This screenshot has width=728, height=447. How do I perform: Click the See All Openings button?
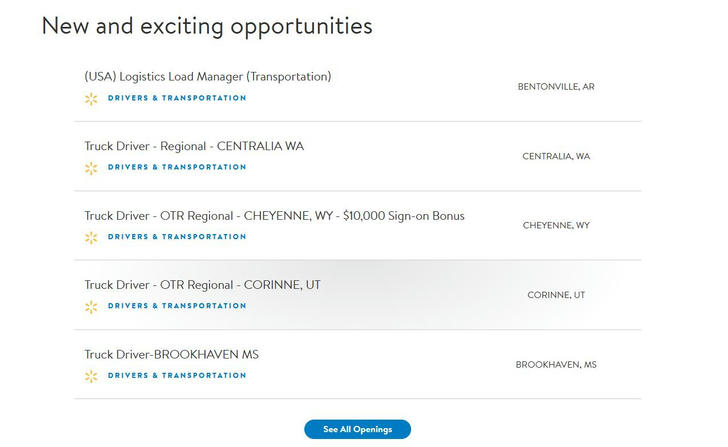(358, 429)
